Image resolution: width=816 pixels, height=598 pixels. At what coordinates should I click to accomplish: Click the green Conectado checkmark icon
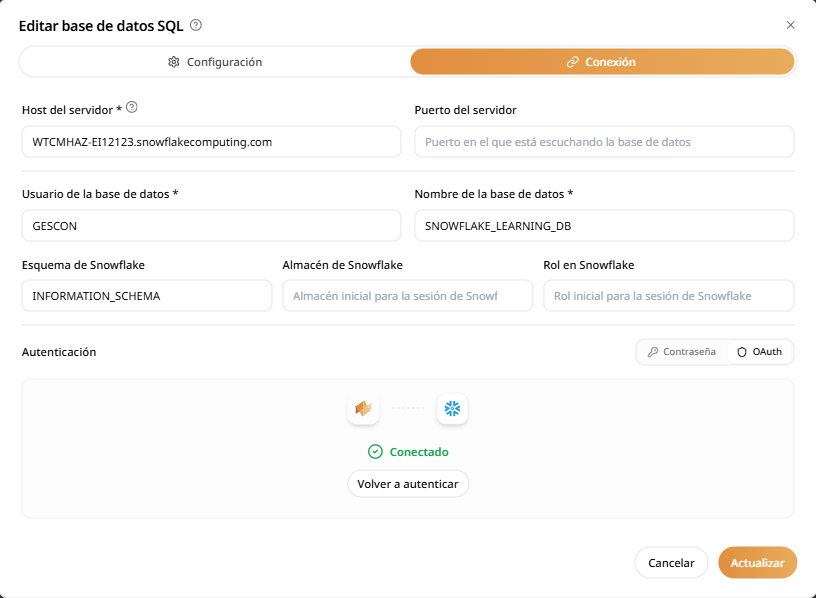[x=375, y=452]
